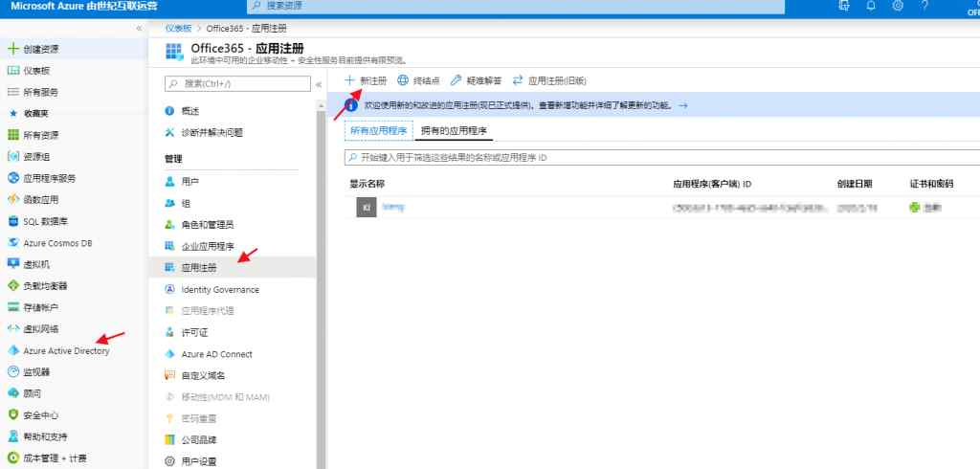The height and width of the screenshot is (469, 980).
Task: Open the settings gear icon in header
Action: (x=898, y=6)
